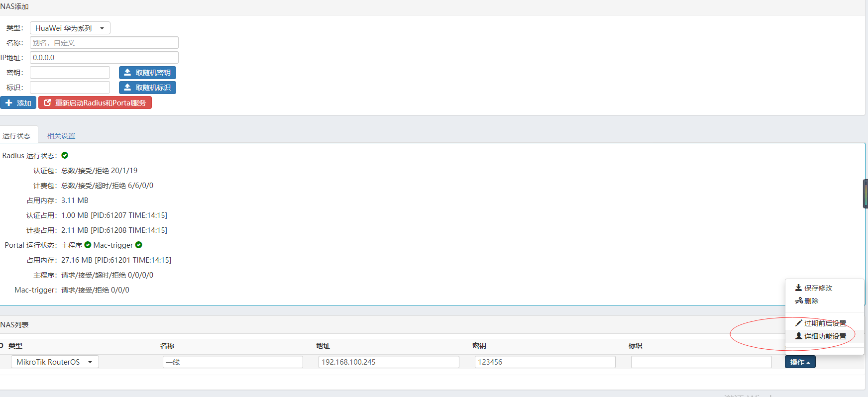Screen dimensions: 868x397
Task: Click the Portal 主程序 green status icon
Action: point(88,245)
